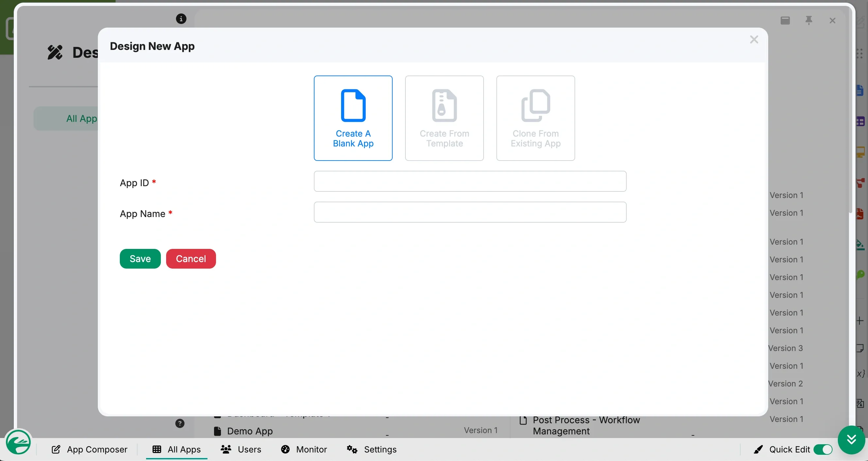
Task: Open the Settings menu in the bottom bar
Action: pos(372,449)
